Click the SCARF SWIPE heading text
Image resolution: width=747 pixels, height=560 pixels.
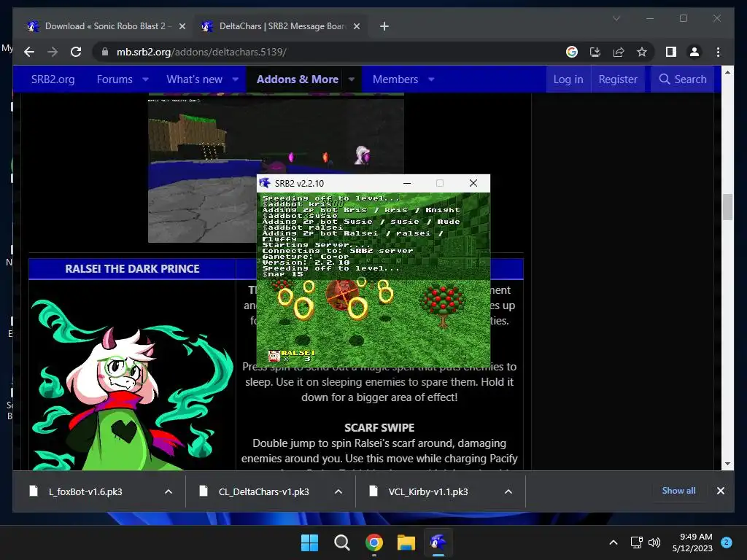coord(379,427)
